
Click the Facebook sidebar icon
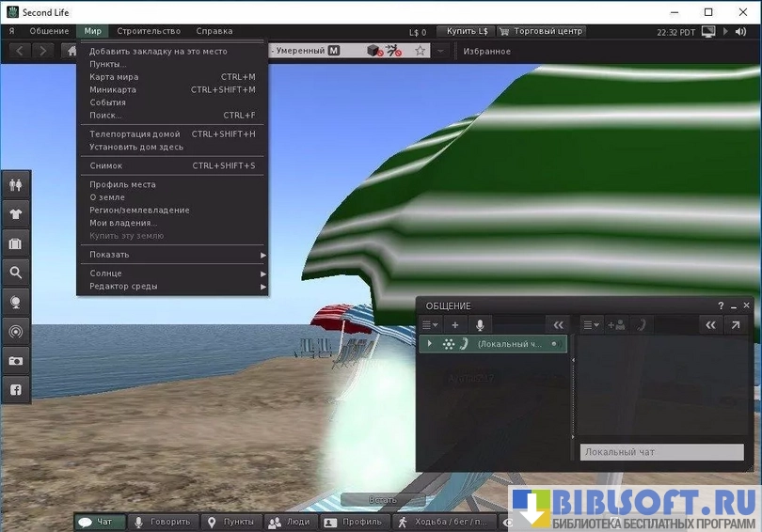click(16, 389)
